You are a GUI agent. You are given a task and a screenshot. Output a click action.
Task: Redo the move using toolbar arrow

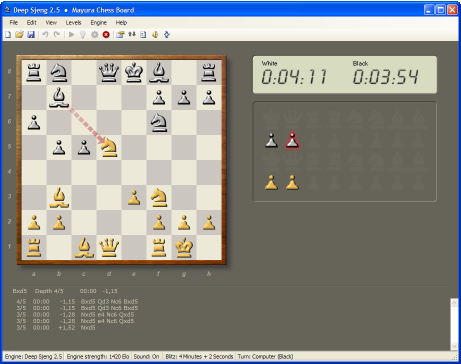click(x=57, y=35)
